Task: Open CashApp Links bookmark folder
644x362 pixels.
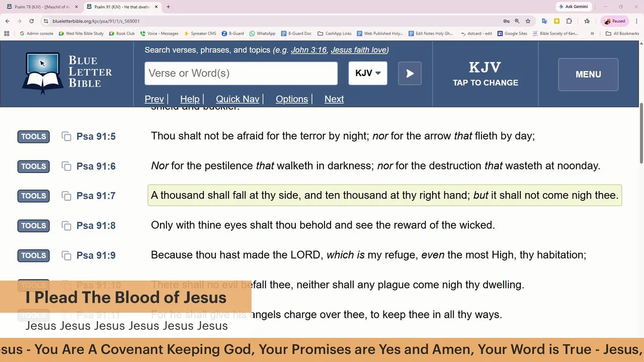Action: point(334,34)
